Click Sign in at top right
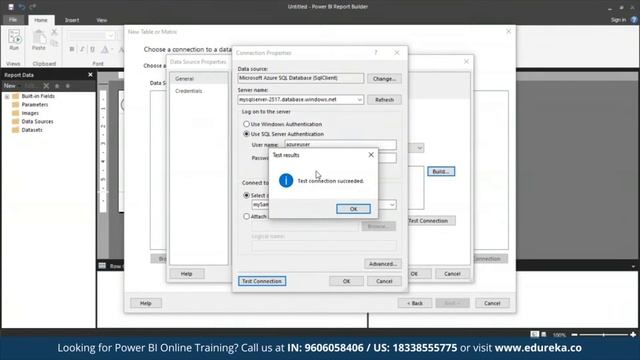 (618, 20)
